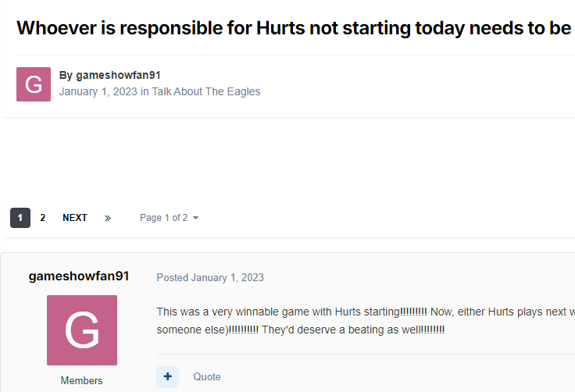Jump to last page with double-chevron icon
575x392 pixels.
click(108, 218)
